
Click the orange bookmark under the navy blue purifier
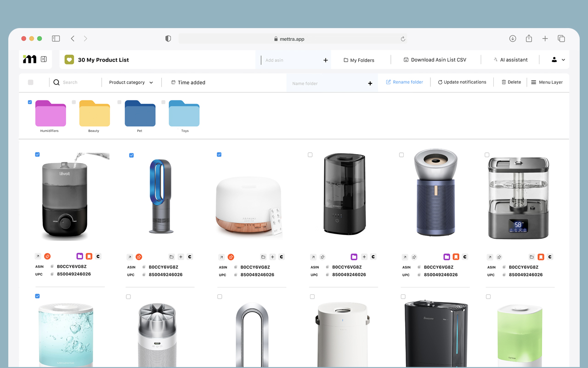456,257
